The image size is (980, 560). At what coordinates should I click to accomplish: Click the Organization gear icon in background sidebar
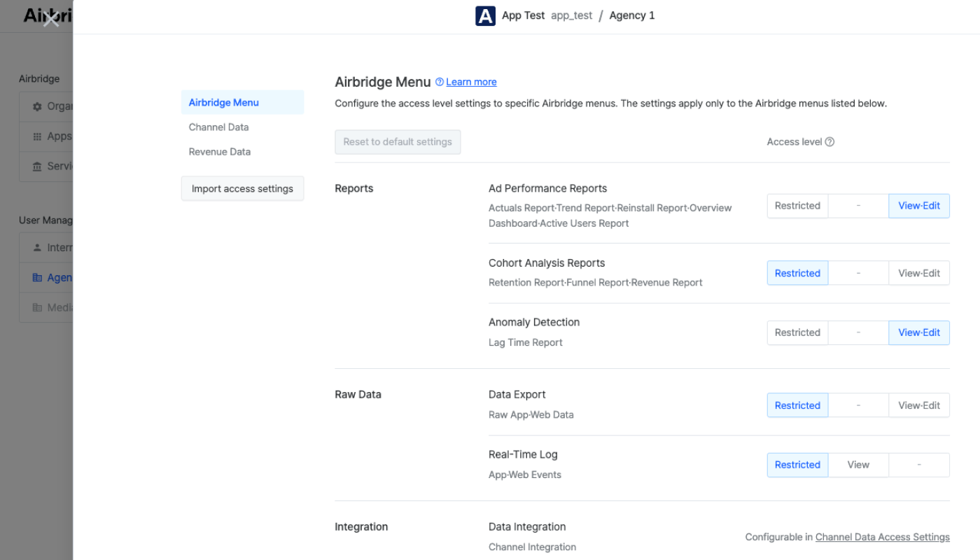[x=37, y=106]
